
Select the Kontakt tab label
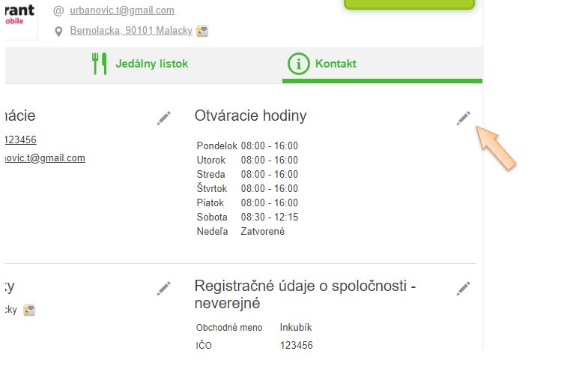tap(336, 64)
